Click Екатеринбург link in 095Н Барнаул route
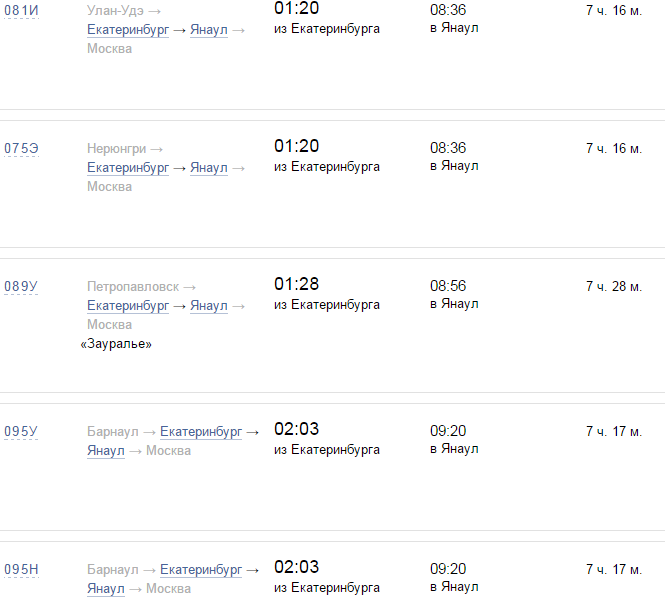 point(201,570)
